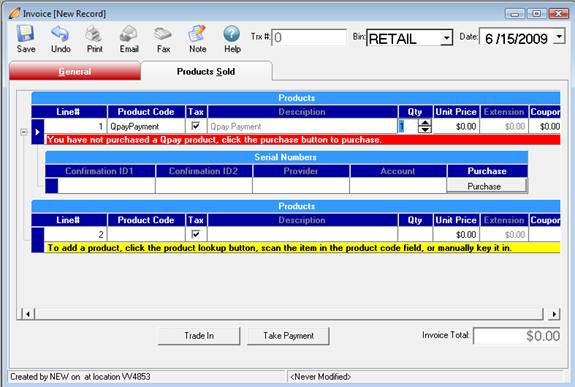
Task: Click the first Line# column header
Action: [69, 112]
